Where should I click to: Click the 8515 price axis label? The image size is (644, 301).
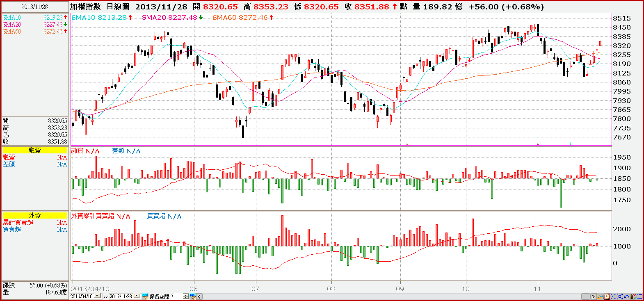pyautogui.click(x=622, y=18)
